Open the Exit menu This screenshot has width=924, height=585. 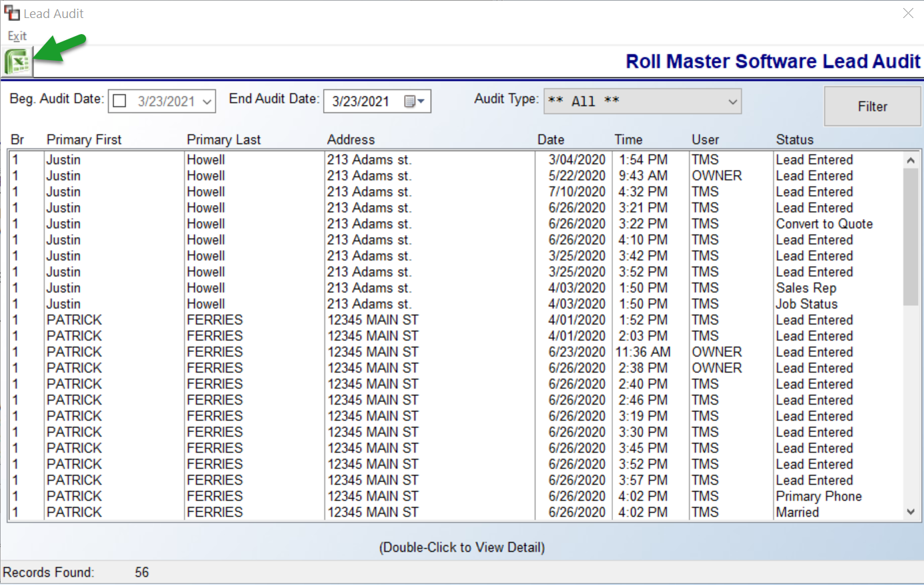pyautogui.click(x=17, y=36)
